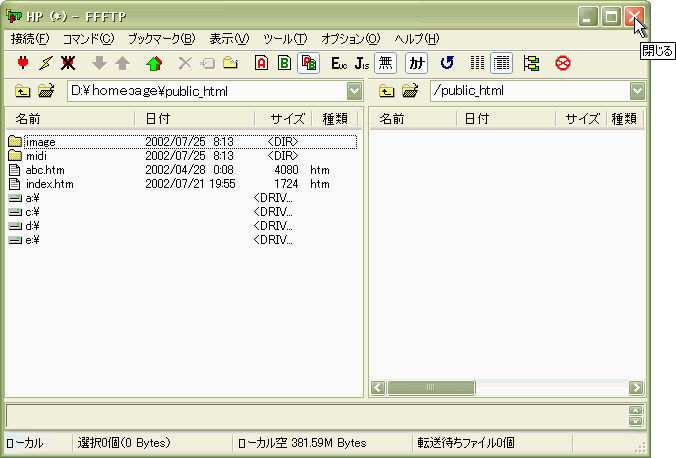Click the Connect plug icon in the toolbar
676x458 pixels.
click(x=23, y=63)
